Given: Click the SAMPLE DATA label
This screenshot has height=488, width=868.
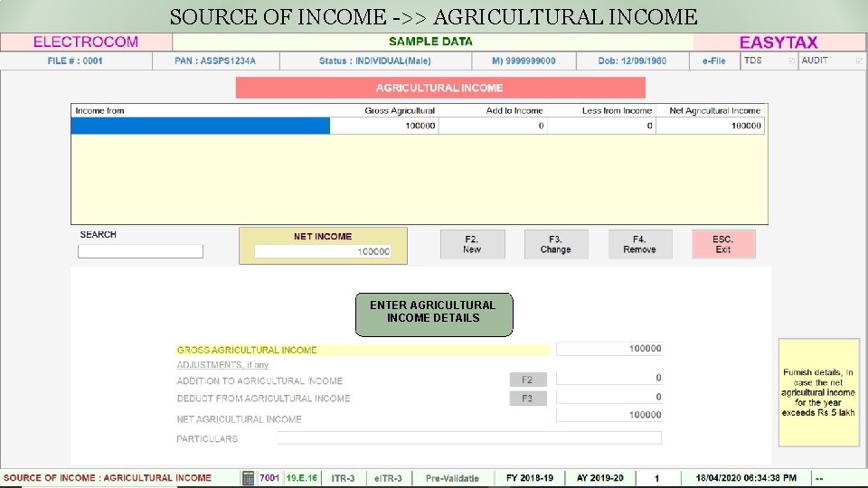Looking at the screenshot, I should pos(430,42).
